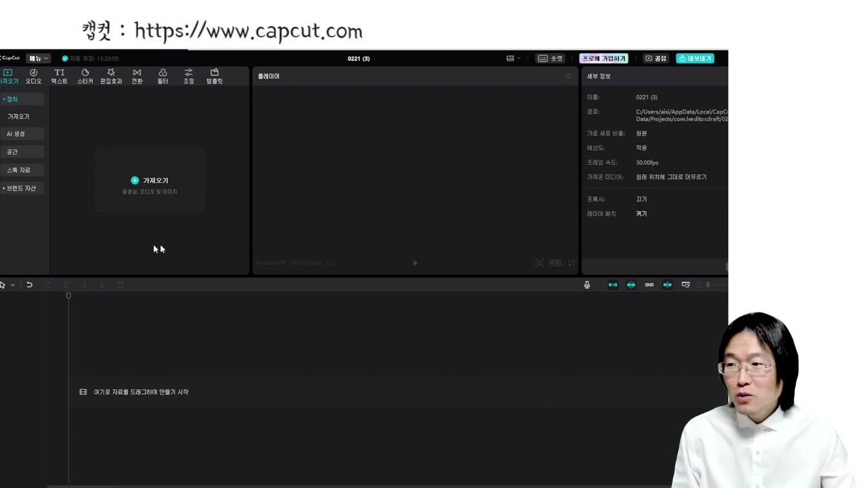Screen dimensions: 868x488
Task: Click the timeline playhead marker
Action: pyautogui.click(x=68, y=296)
